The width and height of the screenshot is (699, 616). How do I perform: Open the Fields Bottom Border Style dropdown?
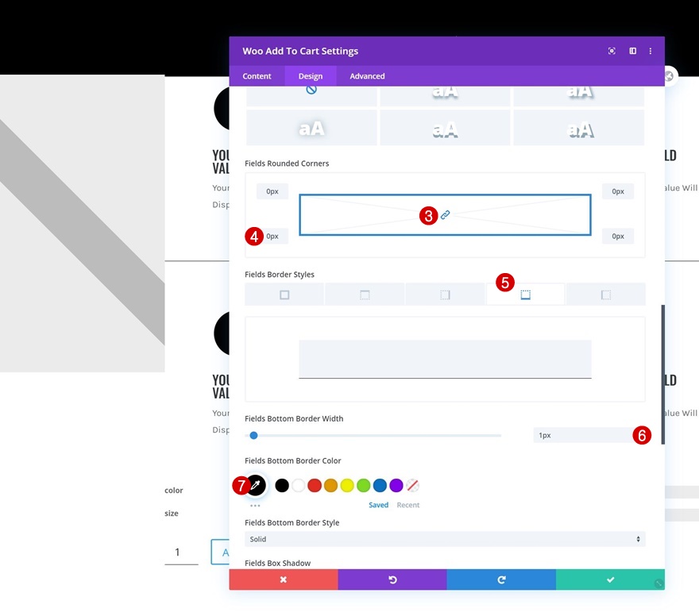point(445,539)
